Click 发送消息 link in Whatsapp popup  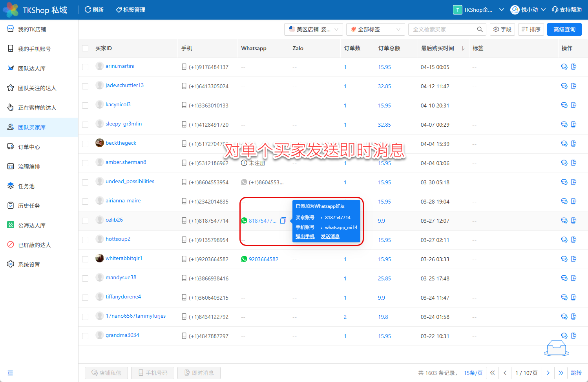click(x=330, y=236)
